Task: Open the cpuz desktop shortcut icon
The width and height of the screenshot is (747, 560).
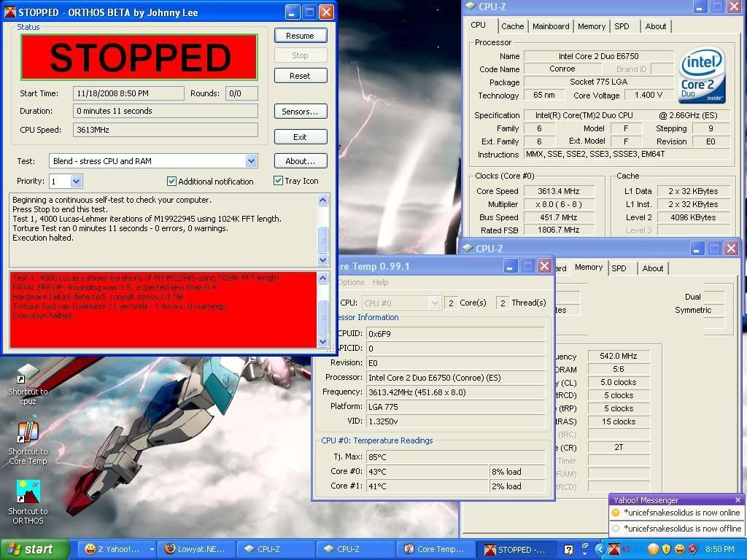Action: [x=28, y=375]
